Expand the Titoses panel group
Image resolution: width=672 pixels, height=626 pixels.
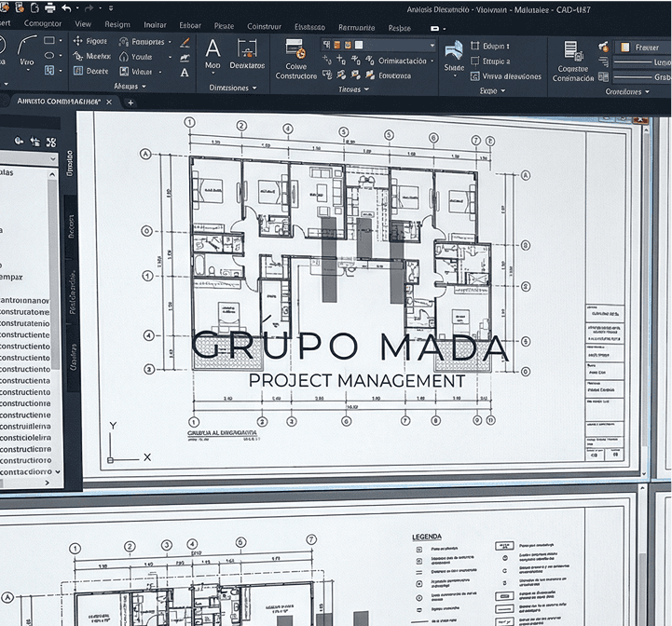click(353, 89)
